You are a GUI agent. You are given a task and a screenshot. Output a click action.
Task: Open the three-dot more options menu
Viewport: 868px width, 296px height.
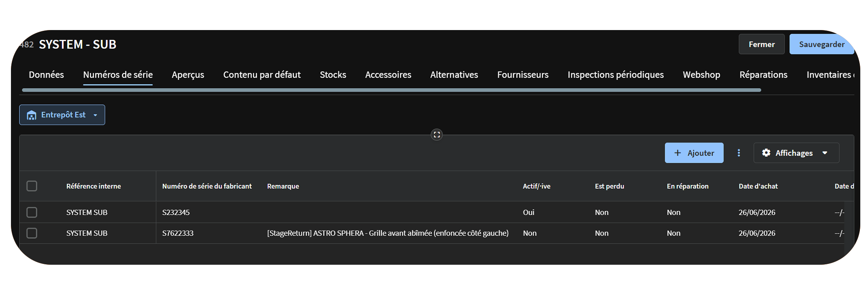pyautogui.click(x=739, y=153)
